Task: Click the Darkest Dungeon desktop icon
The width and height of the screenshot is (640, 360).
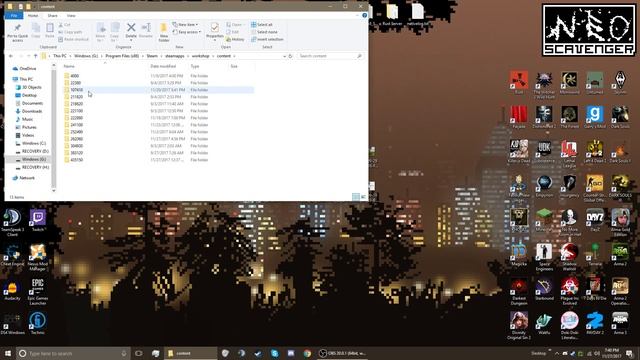Action: coord(519,292)
